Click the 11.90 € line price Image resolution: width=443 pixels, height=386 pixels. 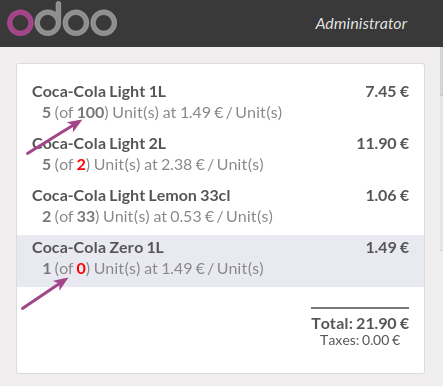pos(383,144)
